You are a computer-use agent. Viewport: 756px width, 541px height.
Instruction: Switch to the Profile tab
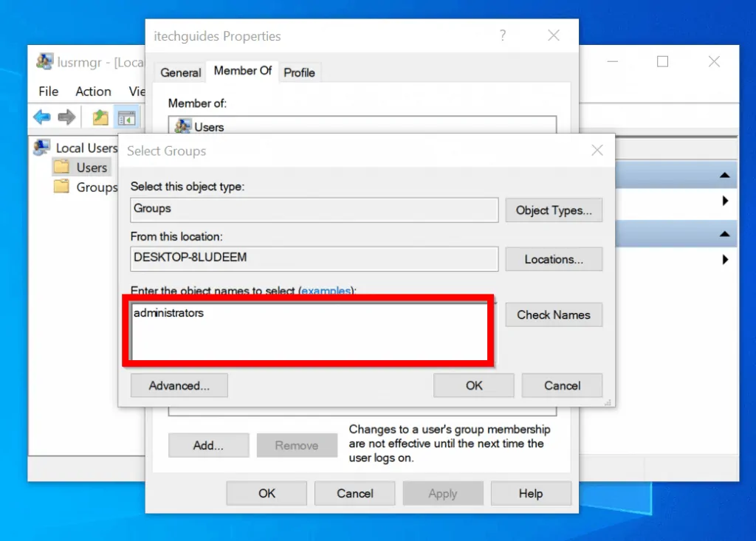pyautogui.click(x=300, y=72)
